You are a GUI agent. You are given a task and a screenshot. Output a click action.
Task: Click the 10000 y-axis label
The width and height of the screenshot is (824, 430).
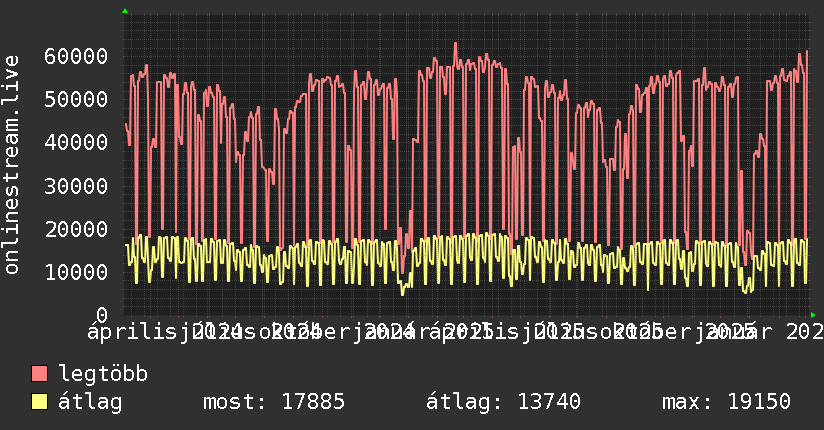76,272
